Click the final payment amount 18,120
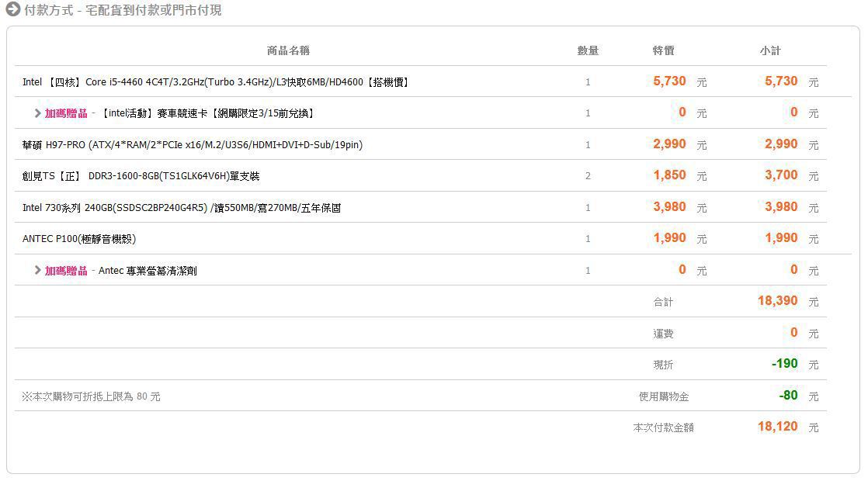Image resolution: width=868 pixels, height=481 pixels. pos(778,426)
